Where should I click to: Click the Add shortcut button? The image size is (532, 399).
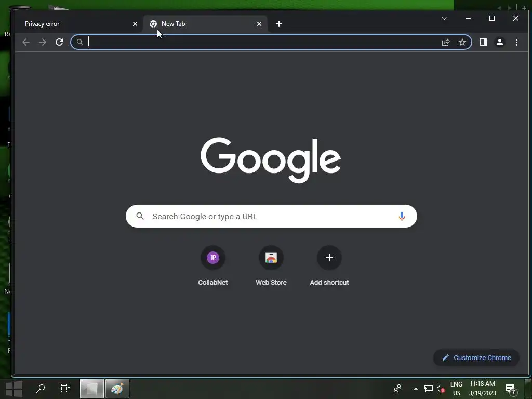click(x=329, y=265)
